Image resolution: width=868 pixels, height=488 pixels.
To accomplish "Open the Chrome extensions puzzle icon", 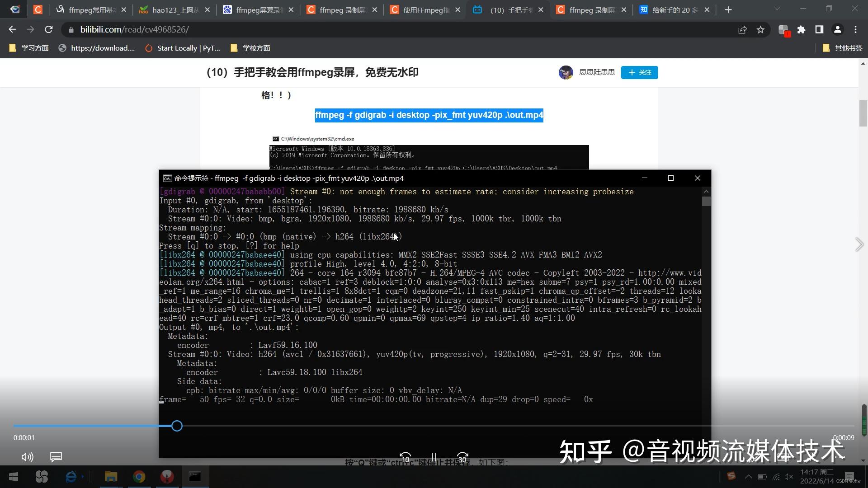I will point(802,29).
